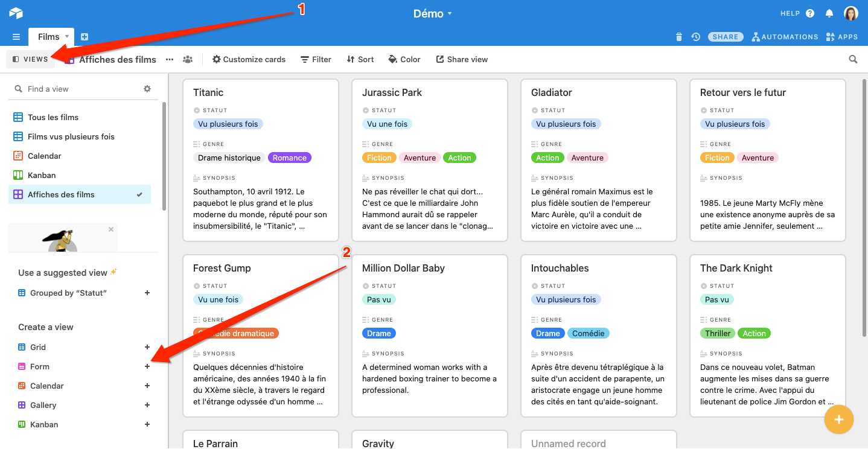Open the user account avatar

[851, 13]
